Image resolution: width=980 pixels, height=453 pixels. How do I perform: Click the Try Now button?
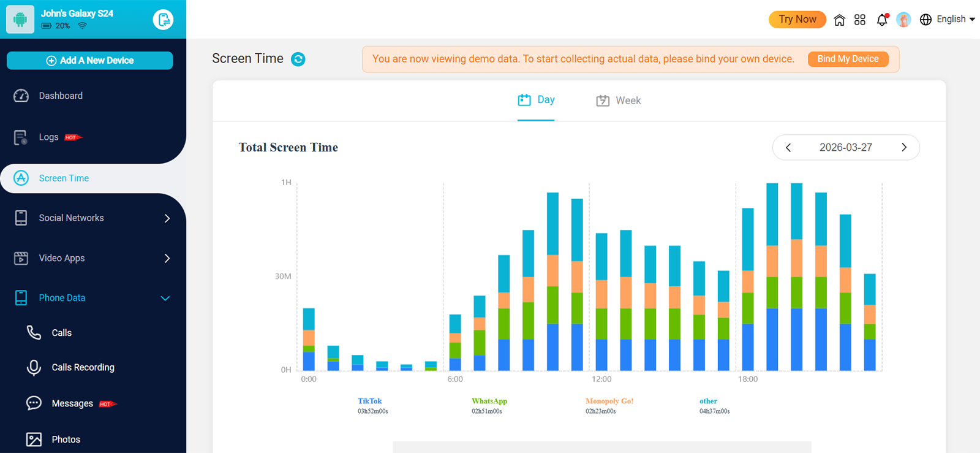tap(797, 20)
